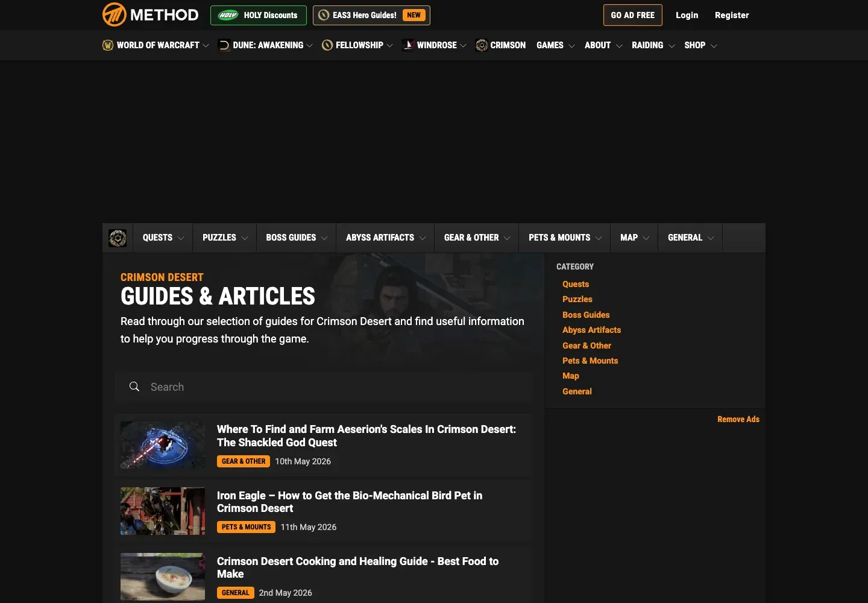Select Quests in Category sidebar
Image resolution: width=868 pixels, height=603 pixels.
(576, 284)
